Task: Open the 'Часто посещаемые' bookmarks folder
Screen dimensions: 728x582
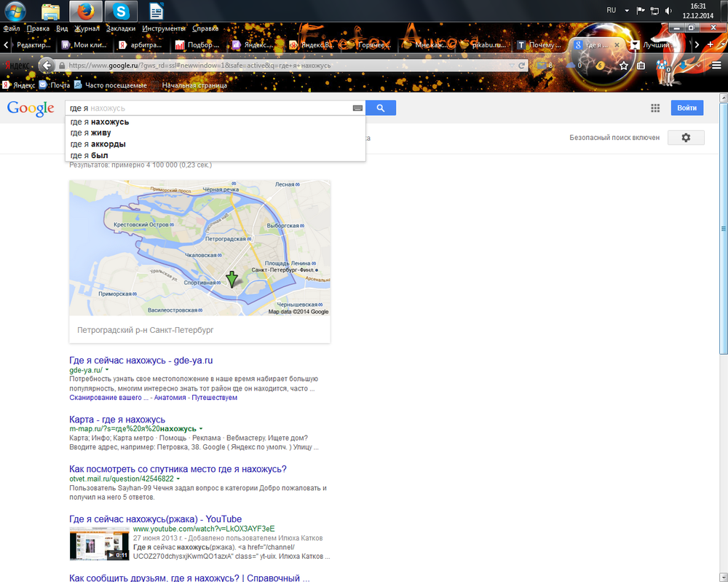Action: coord(111,85)
